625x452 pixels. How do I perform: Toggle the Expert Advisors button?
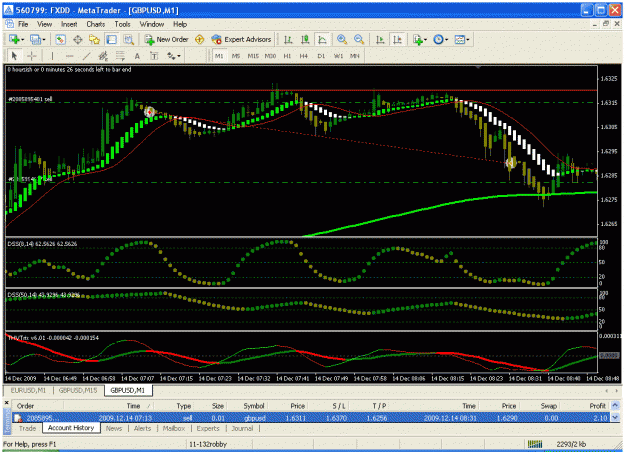(x=242, y=39)
